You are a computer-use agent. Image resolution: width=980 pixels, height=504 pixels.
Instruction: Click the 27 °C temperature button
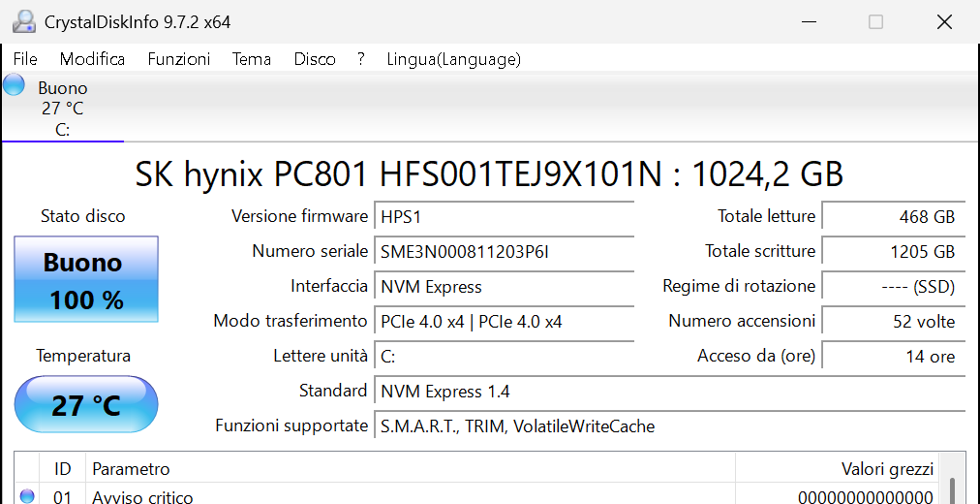pyautogui.click(x=86, y=404)
